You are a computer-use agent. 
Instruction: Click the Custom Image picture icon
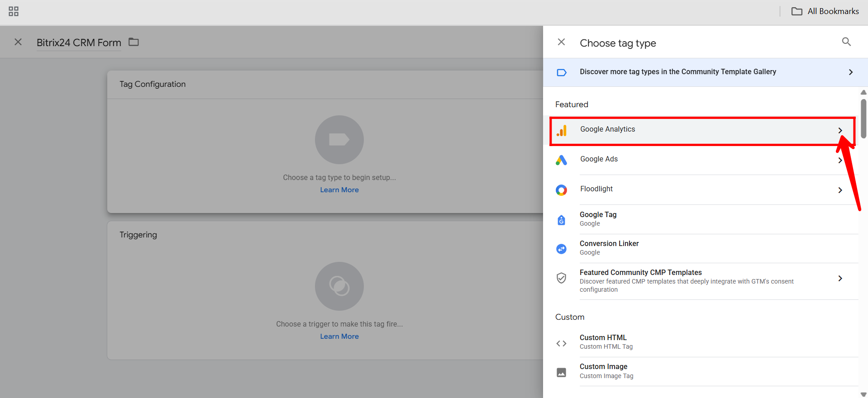click(561, 372)
